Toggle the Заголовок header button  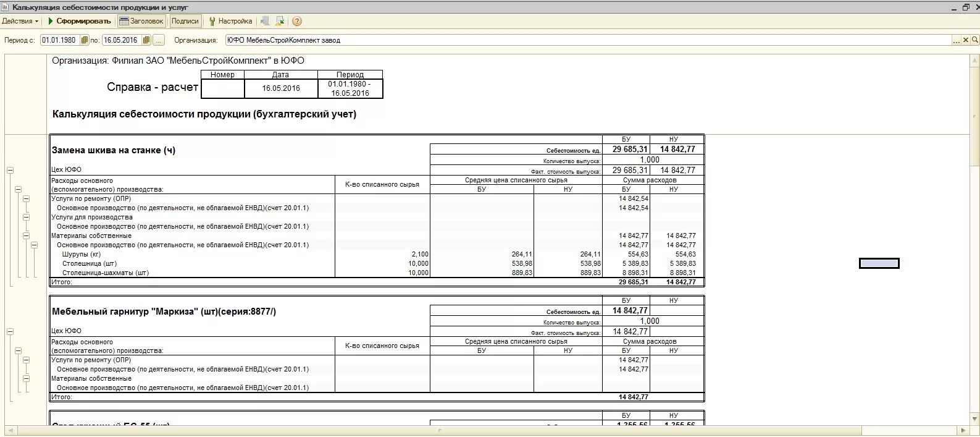coord(141,21)
